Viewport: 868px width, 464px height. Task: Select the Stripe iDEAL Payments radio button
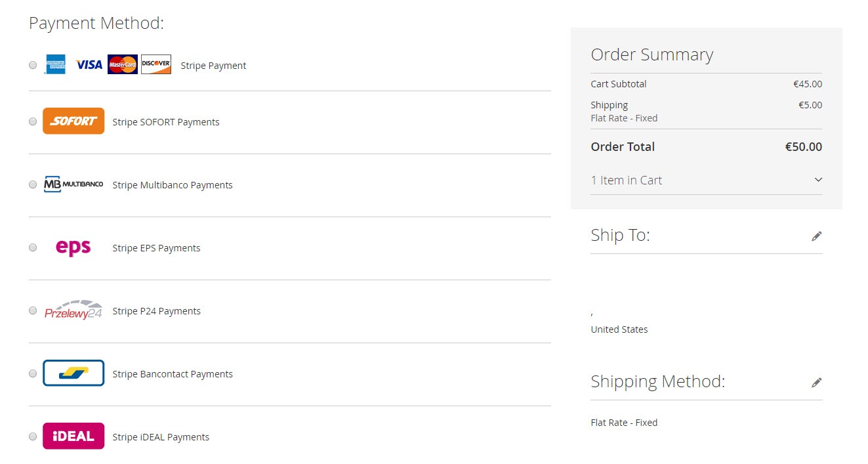pos(33,436)
